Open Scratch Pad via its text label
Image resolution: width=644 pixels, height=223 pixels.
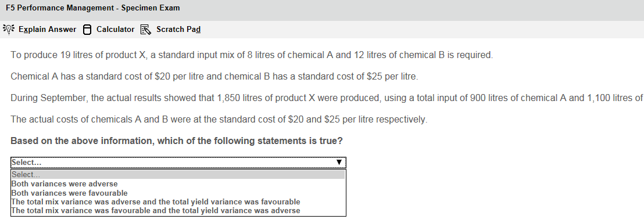coord(178,30)
